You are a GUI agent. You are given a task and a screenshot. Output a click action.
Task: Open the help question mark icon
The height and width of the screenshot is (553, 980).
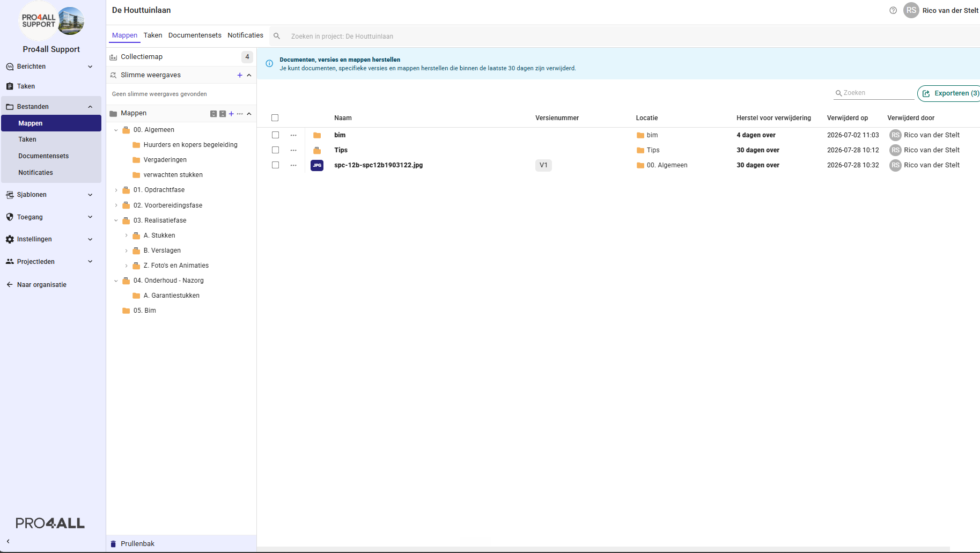click(893, 10)
